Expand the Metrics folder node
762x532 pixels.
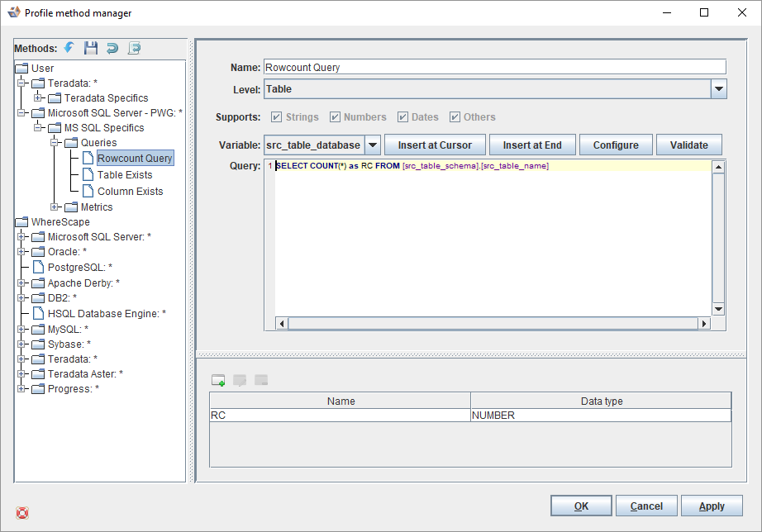coord(55,207)
